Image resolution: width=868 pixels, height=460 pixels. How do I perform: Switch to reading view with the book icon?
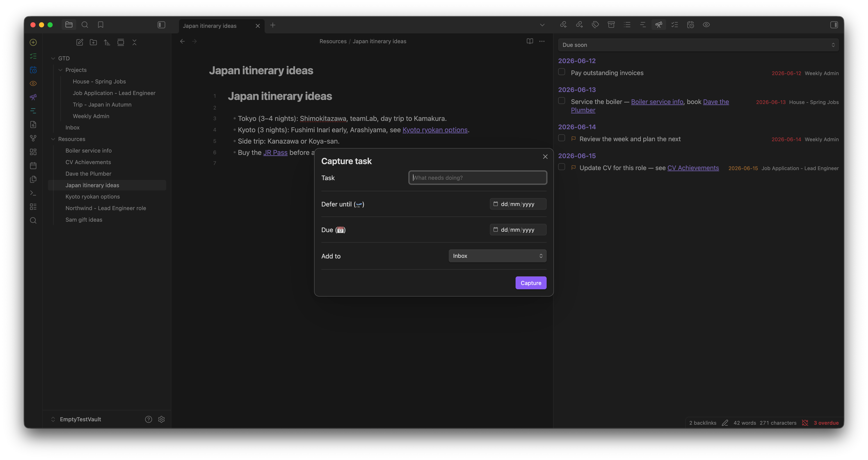(530, 41)
